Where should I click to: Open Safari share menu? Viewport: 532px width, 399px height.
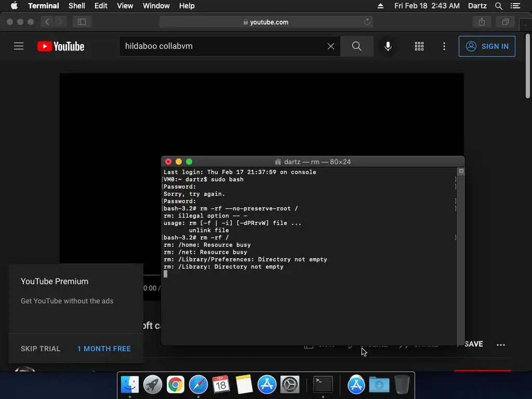coord(482,22)
